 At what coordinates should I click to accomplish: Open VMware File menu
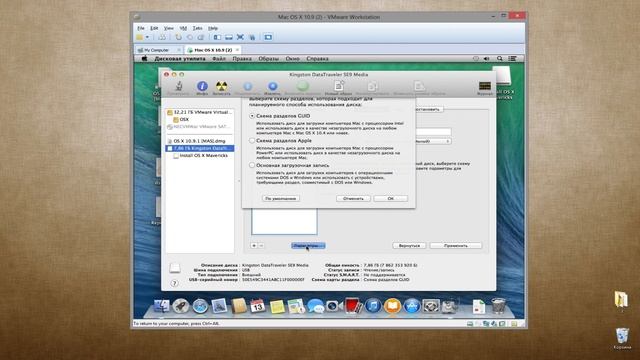[x=141, y=28]
